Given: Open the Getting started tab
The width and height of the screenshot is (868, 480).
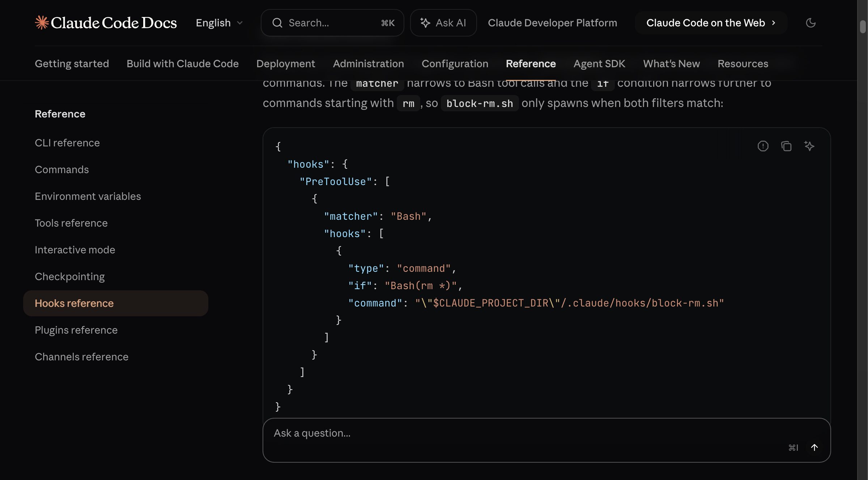Looking at the screenshot, I should (x=72, y=64).
